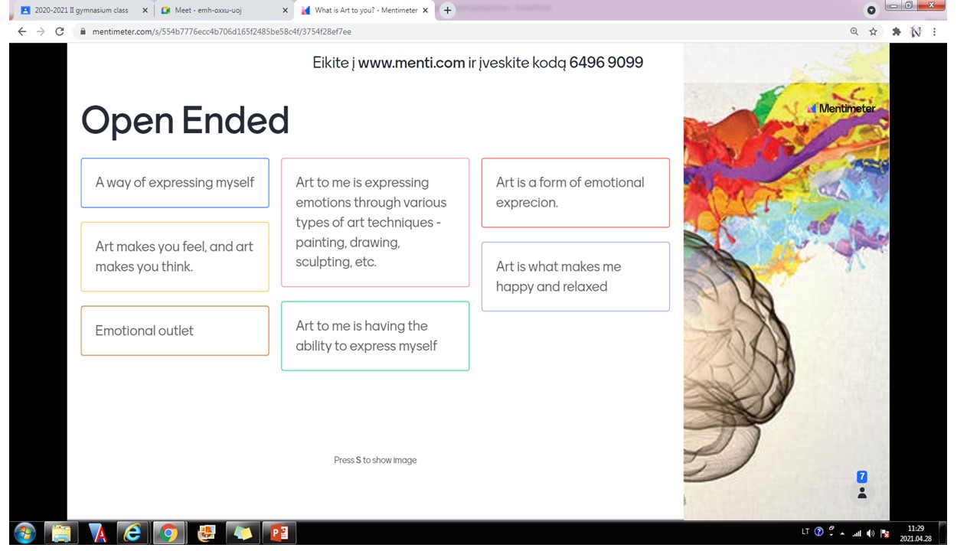Switch to the Meet tab
Image resolution: width=980 pixels, height=551 pixels.
coord(218,11)
